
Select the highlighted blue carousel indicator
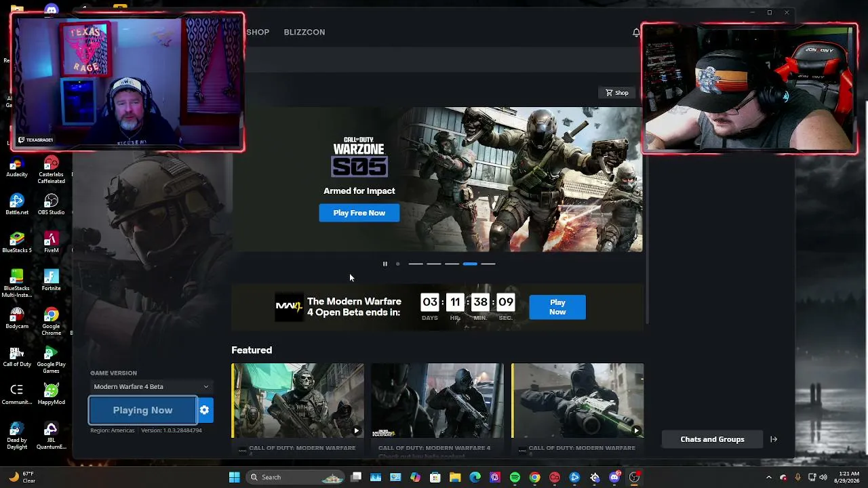click(470, 264)
